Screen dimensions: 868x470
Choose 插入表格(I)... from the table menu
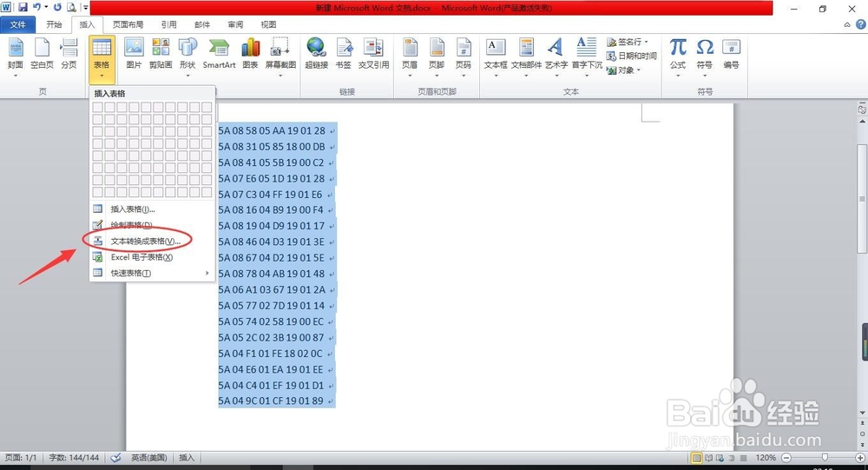click(x=152, y=209)
